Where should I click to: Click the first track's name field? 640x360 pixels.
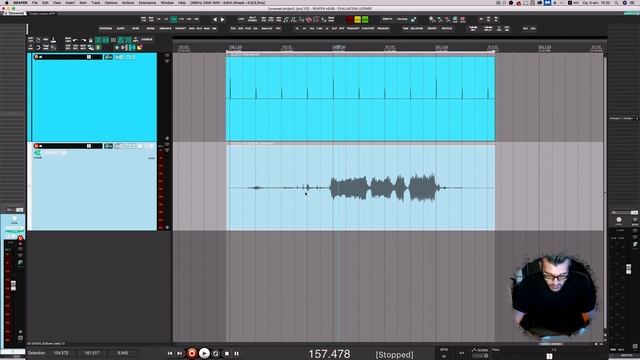pos(63,57)
